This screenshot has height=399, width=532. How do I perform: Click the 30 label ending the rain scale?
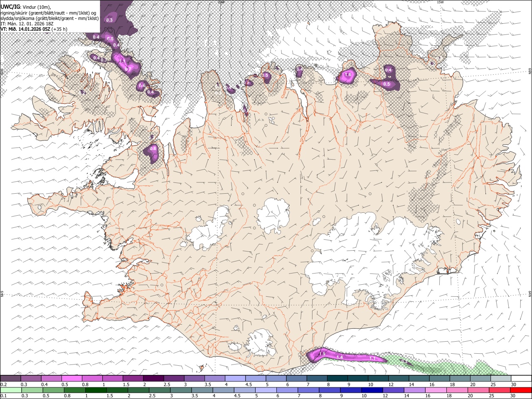pos(514,396)
